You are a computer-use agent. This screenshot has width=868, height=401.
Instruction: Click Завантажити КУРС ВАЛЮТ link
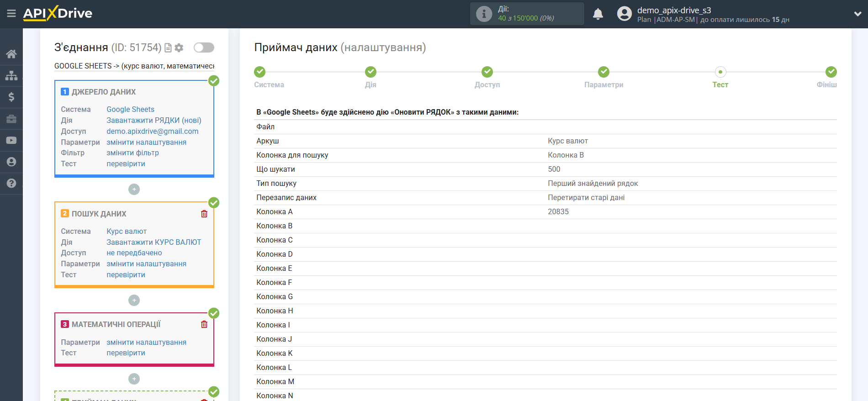tap(154, 242)
